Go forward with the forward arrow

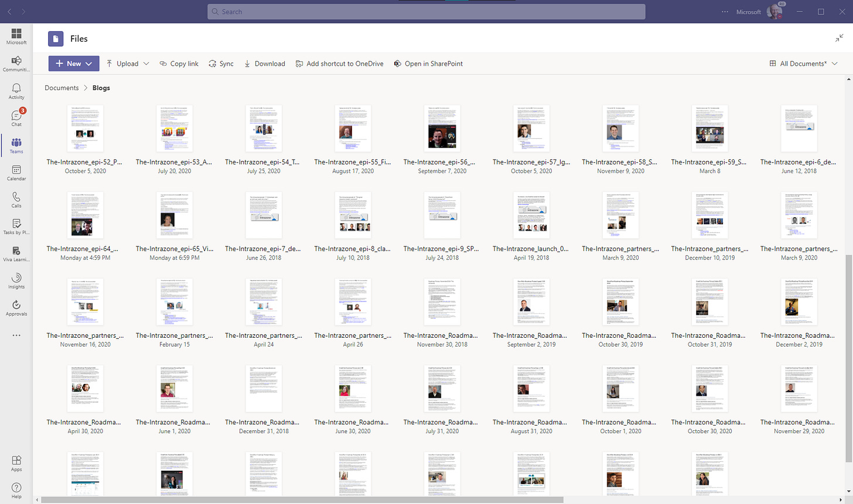click(x=23, y=12)
